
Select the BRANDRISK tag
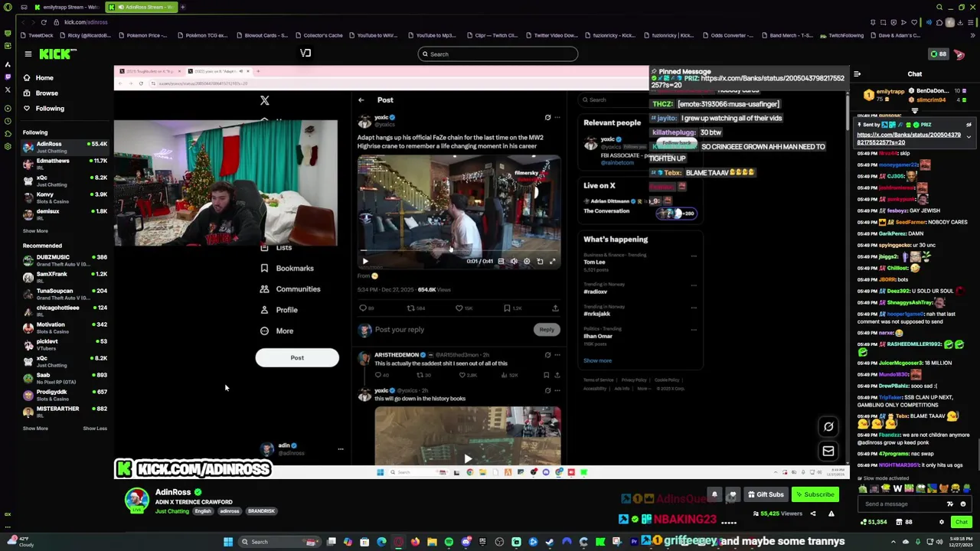point(261,511)
